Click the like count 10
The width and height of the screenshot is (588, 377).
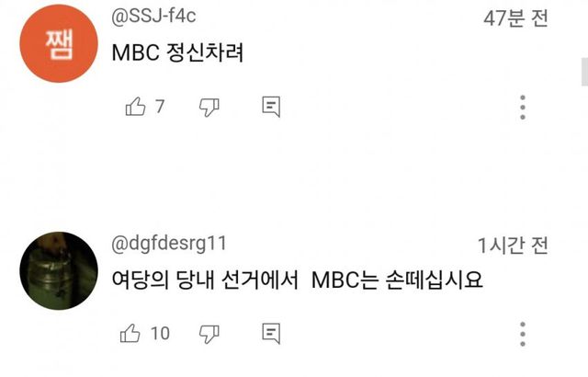[160, 333]
